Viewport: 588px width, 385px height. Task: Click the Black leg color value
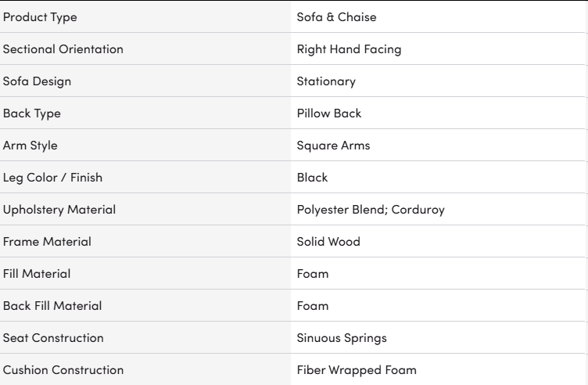pyautogui.click(x=312, y=178)
